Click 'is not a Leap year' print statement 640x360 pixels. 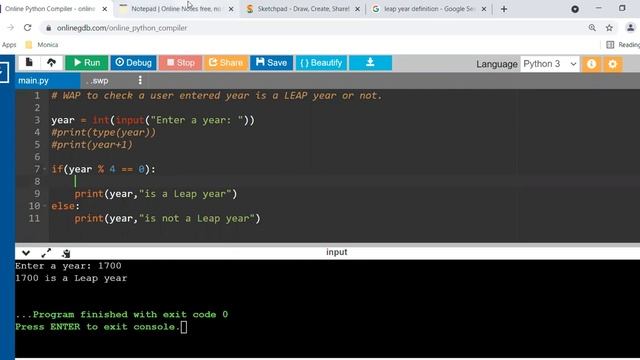tap(167, 218)
